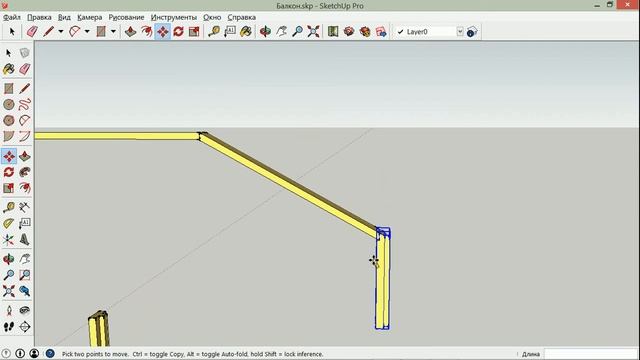Select Tape Measure tool in left palette
This screenshot has width=640, height=360.
pos(9,207)
